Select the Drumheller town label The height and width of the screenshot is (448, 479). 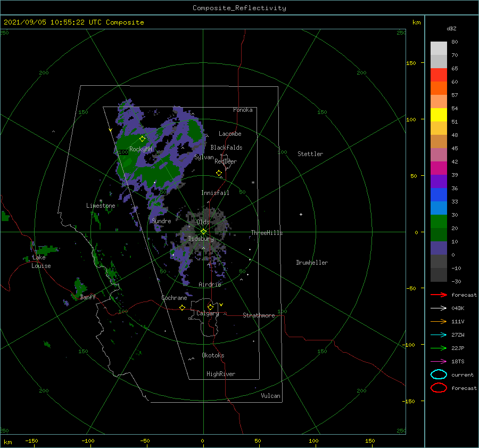point(312,263)
